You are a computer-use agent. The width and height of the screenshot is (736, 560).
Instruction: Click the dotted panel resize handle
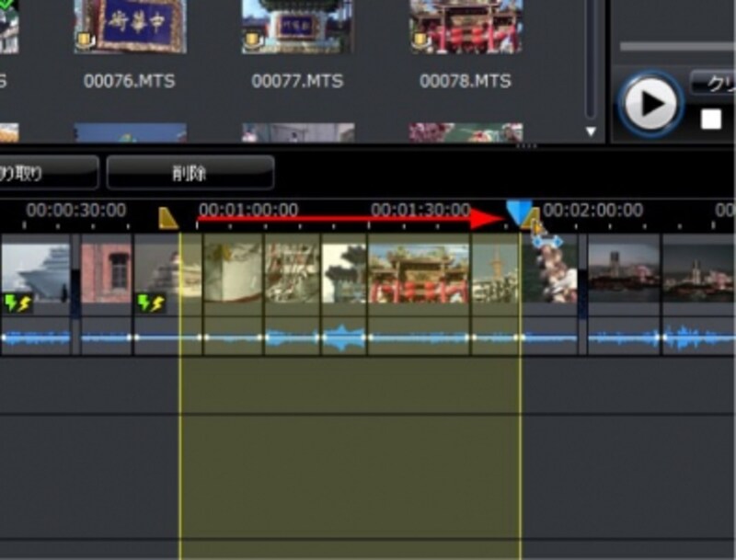pyautogui.click(x=526, y=146)
